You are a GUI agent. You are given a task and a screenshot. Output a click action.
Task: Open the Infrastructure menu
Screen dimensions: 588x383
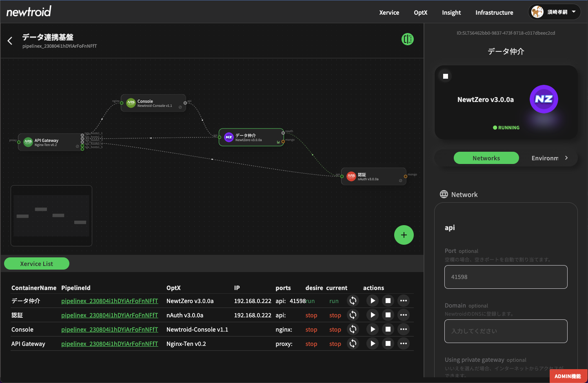[x=494, y=12]
